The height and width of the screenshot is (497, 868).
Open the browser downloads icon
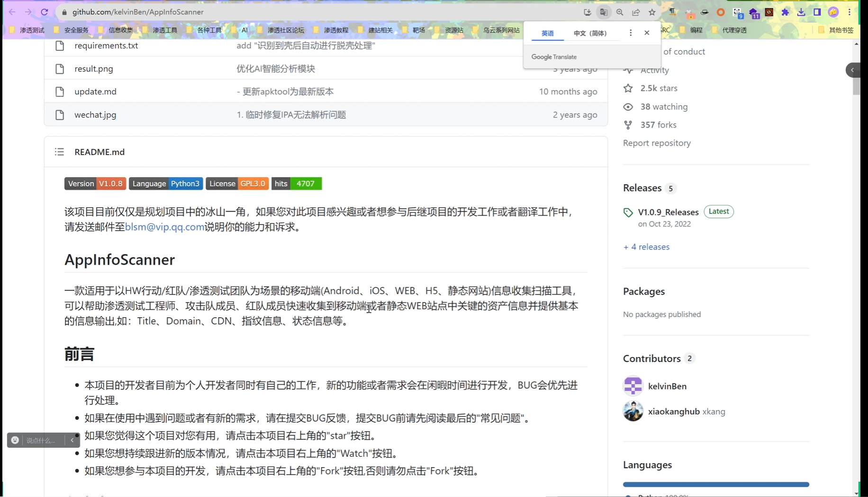801,12
